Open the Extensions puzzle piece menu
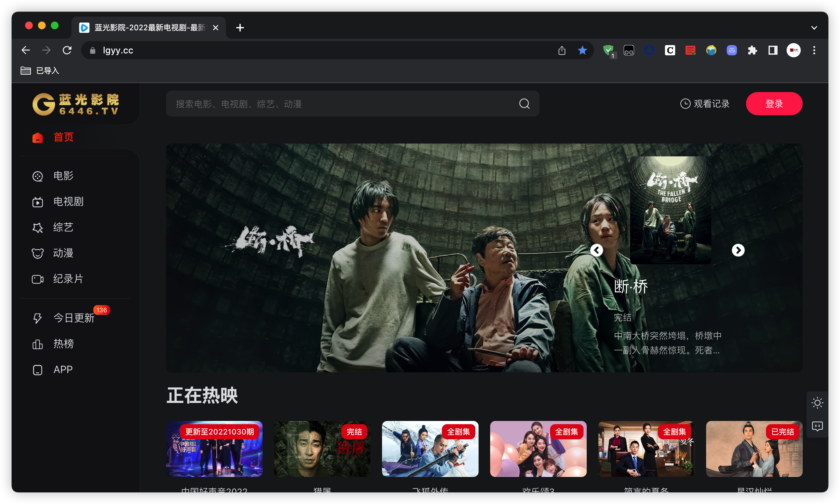 [x=752, y=50]
